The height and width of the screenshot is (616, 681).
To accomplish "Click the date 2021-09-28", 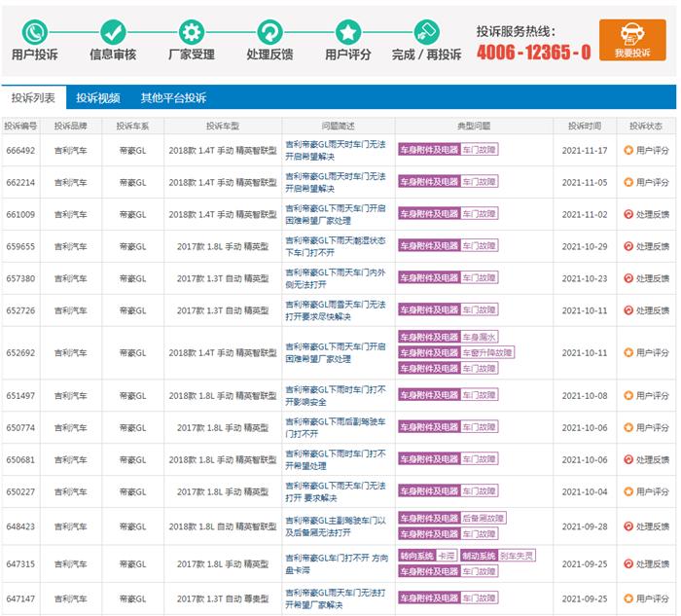I will pyautogui.click(x=585, y=526).
